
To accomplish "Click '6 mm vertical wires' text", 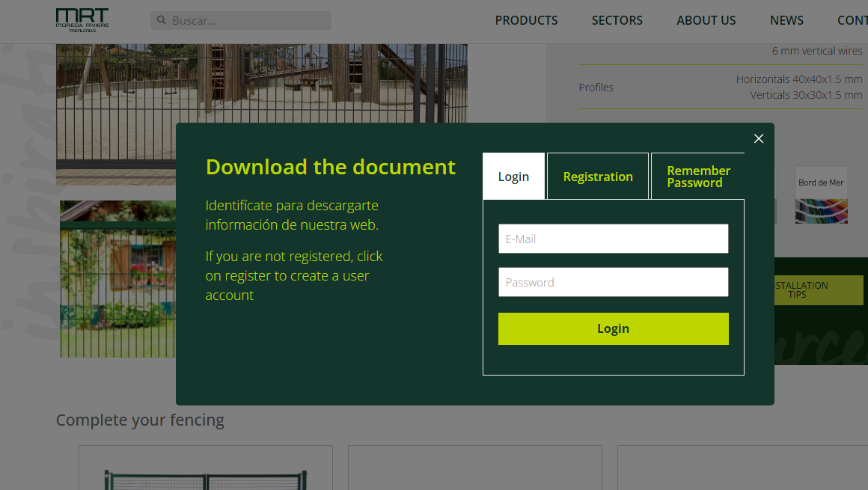I will (x=817, y=51).
